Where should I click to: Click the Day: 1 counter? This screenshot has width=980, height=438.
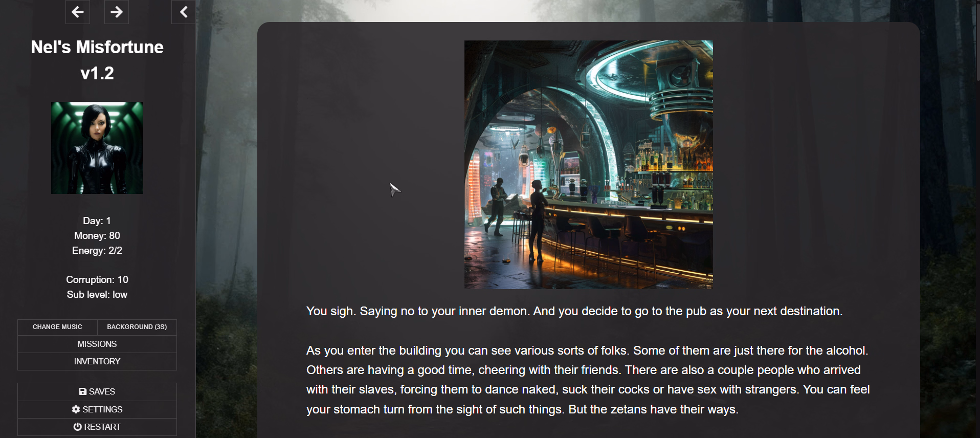tap(97, 221)
